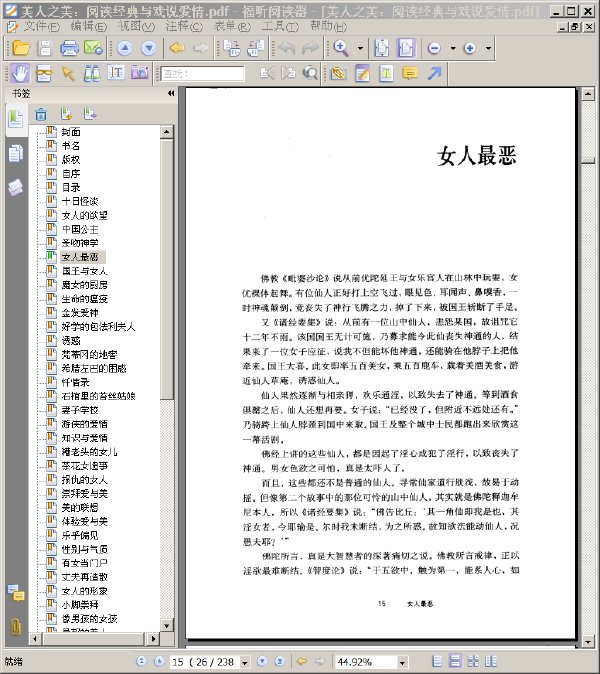
Task: Delete bookmark with trash icon
Action: [41, 114]
